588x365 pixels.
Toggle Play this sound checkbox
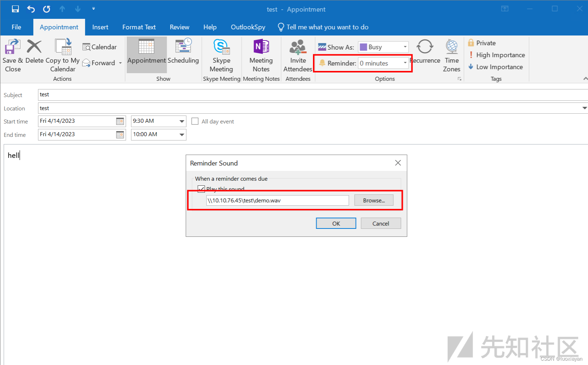(201, 189)
